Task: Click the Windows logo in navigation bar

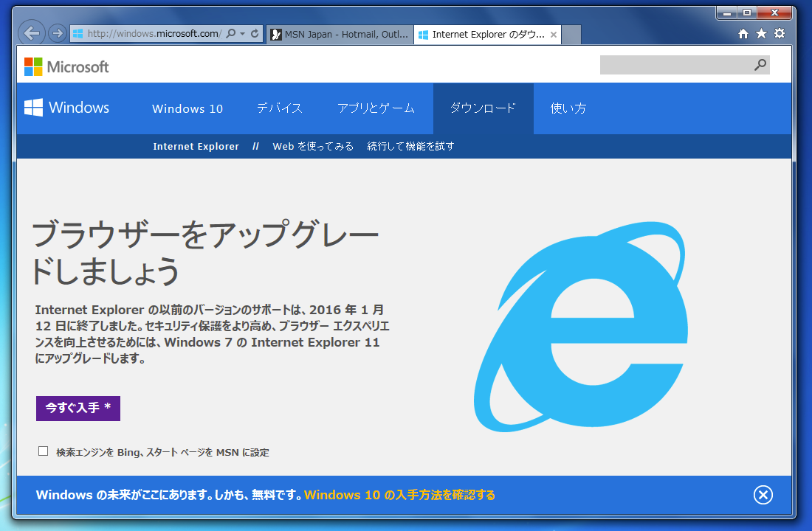Action: [66, 108]
